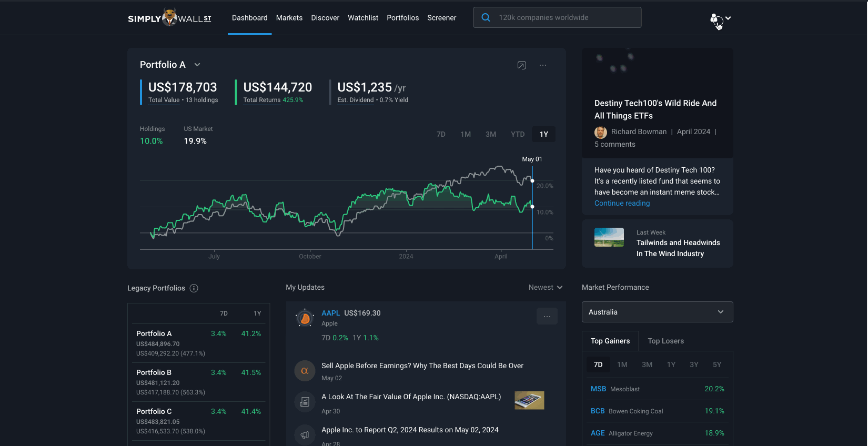Select 3M in Market Performance
This screenshot has width=868, height=446.
[x=647, y=364]
